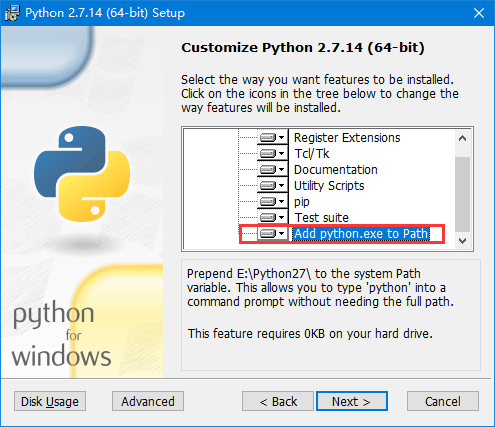Click the Tcl/Tk feature drive icon

pos(268,153)
